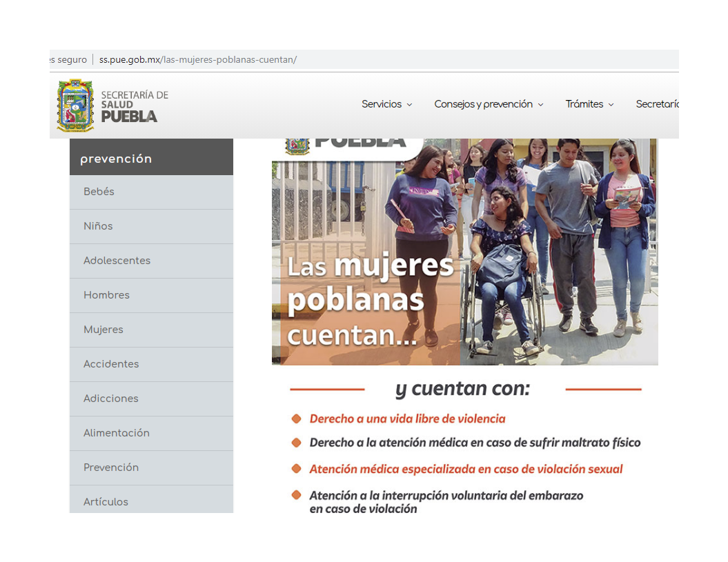
Task: Go to the Niños sidebar section
Action: pos(98,226)
